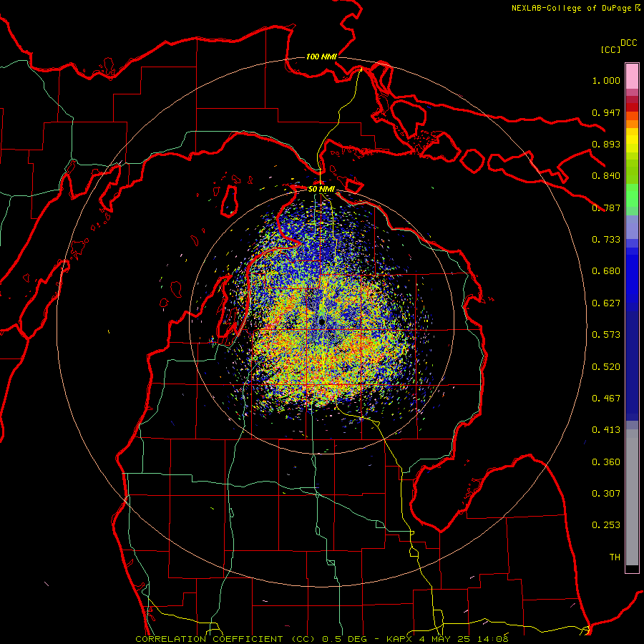The image size is (644, 644).
Task: Click the 0.573 color scale value
Action: pos(606,335)
